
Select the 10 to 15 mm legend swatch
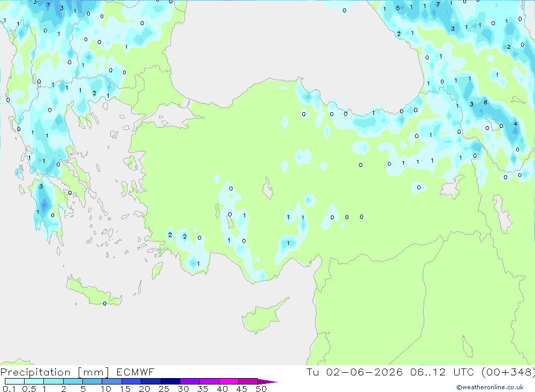[x=112, y=381]
